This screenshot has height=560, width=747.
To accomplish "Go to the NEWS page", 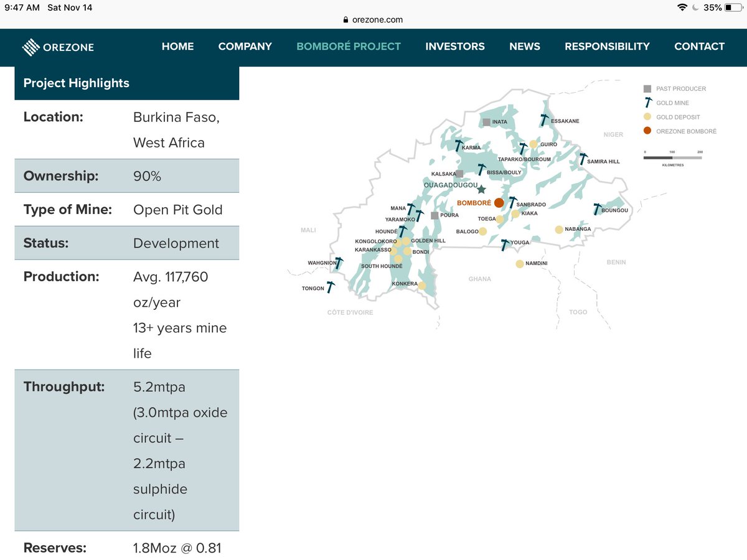I will click(x=525, y=47).
